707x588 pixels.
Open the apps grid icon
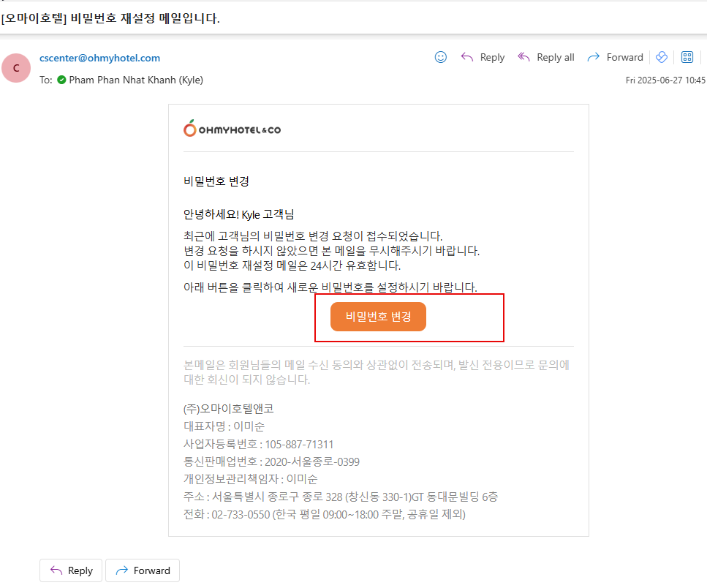point(687,57)
